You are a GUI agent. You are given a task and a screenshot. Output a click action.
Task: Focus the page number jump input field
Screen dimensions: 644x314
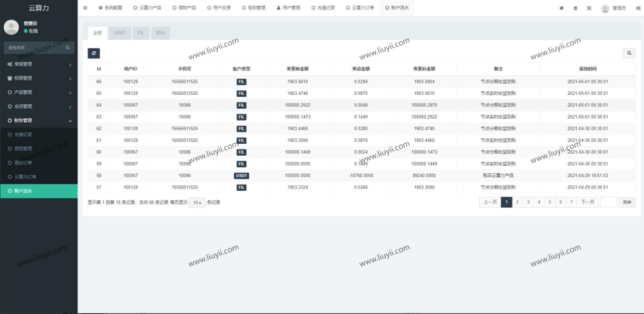click(608, 202)
